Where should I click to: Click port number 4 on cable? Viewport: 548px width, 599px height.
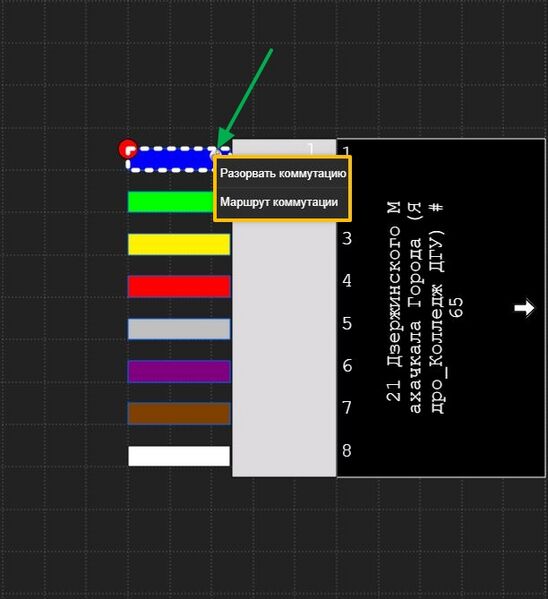pyautogui.click(x=347, y=281)
